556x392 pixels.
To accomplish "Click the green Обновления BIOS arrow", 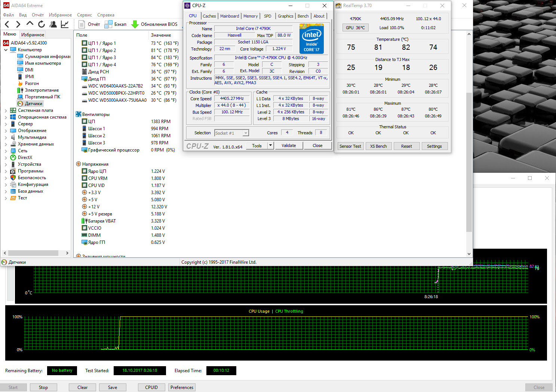I will click(x=135, y=24).
